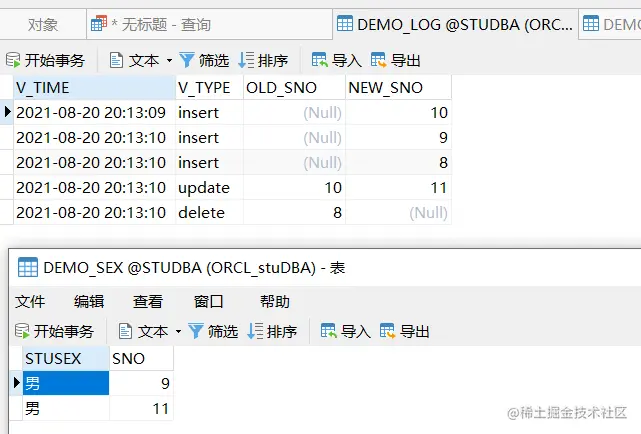641x434 pixels.
Task: Click Begin Transaction icon in DEMO_SEX toolbar
Action: coord(22,331)
